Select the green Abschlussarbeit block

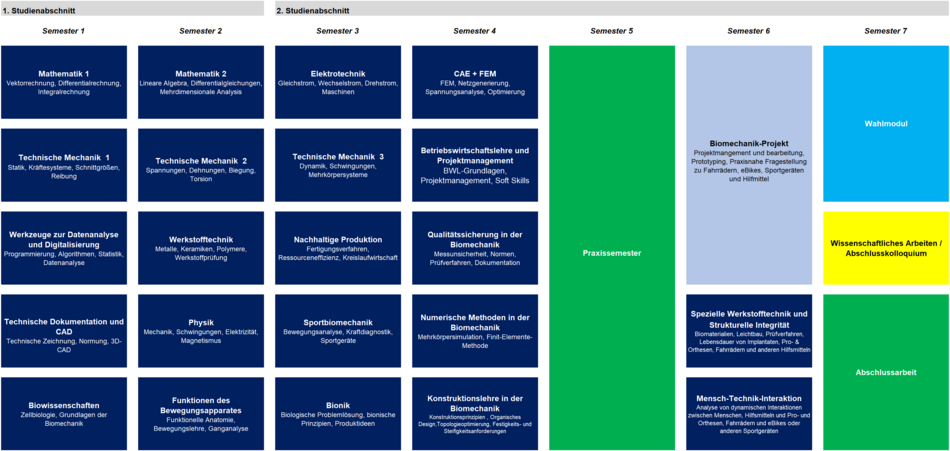[x=886, y=372]
